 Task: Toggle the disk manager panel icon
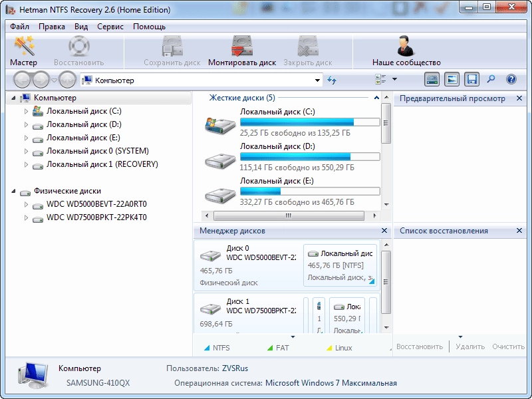point(432,79)
